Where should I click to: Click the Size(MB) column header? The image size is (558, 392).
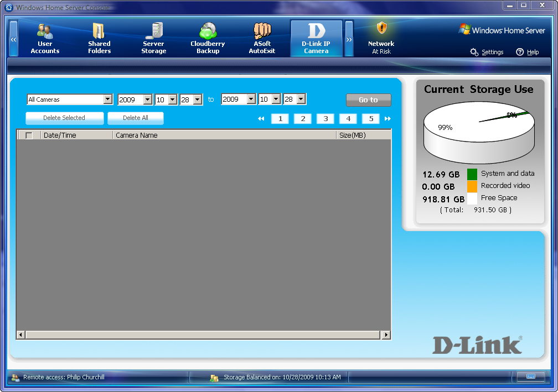click(x=364, y=135)
